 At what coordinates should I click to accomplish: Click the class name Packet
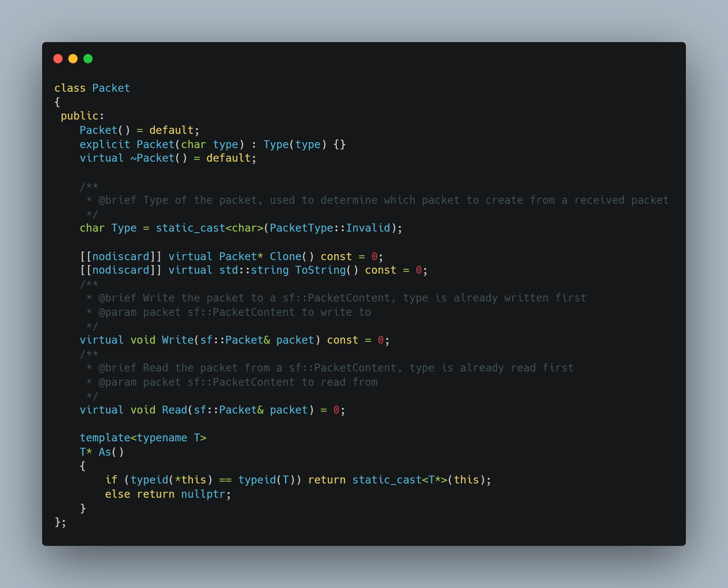tap(111, 88)
